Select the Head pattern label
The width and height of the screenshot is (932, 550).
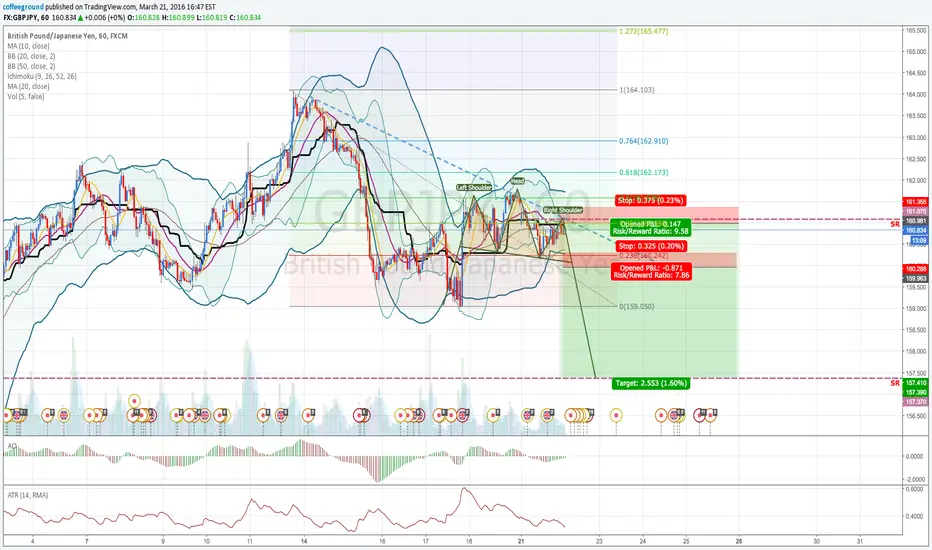tap(517, 181)
